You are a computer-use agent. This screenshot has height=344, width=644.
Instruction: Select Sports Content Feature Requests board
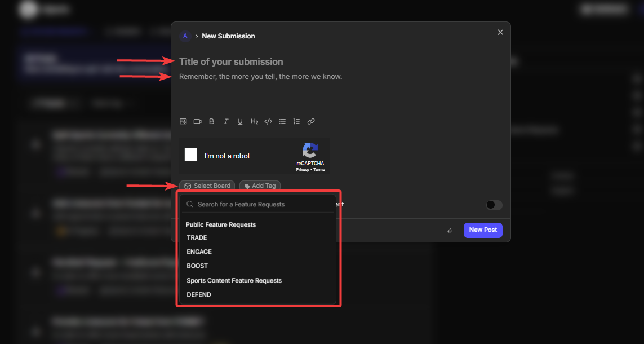point(234,280)
